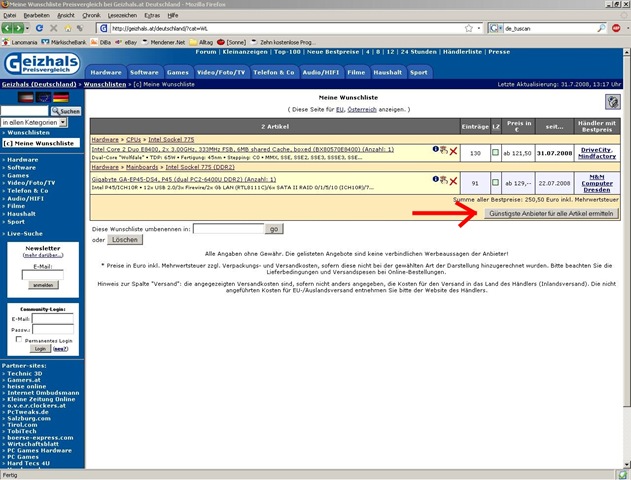Switch to the Audio/HIFI tab
The width and height of the screenshot is (631, 480).
click(x=321, y=72)
